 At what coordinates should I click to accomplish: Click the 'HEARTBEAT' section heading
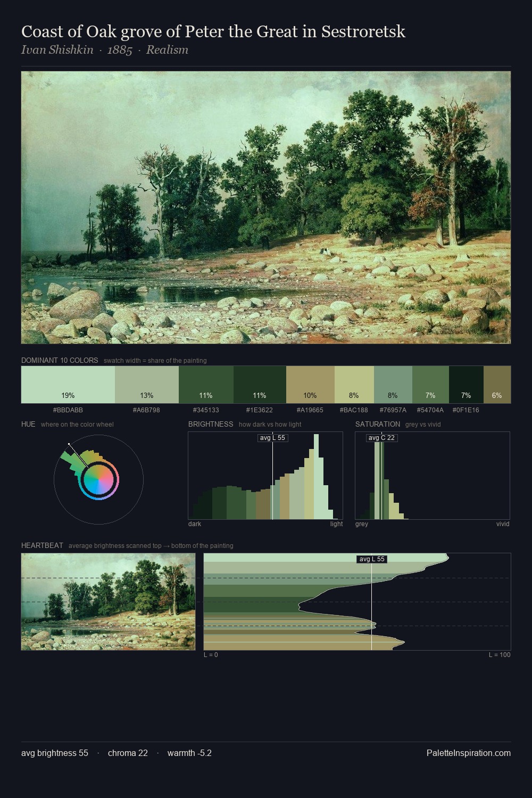point(42,546)
